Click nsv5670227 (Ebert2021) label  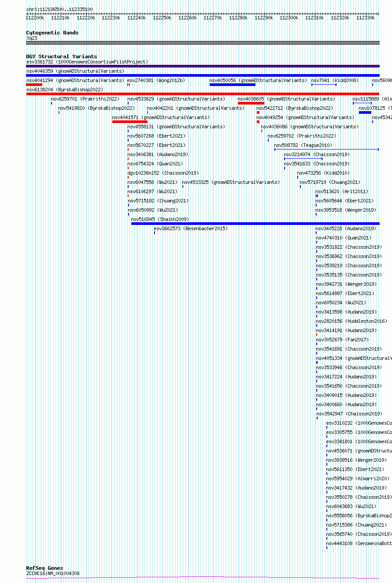click(x=156, y=146)
